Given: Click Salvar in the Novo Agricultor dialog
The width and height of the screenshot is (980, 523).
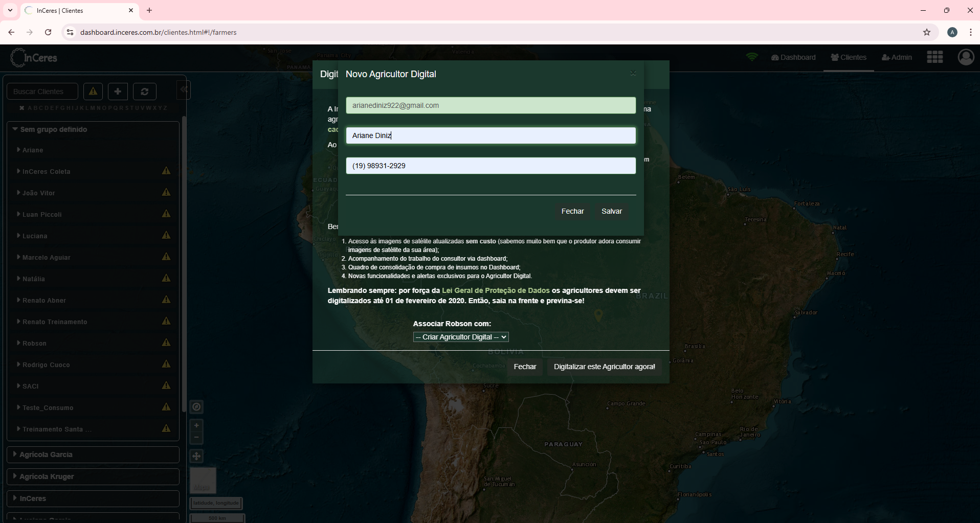Looking at the screenshot, I should pyautogui.click(x=612, y=211).
